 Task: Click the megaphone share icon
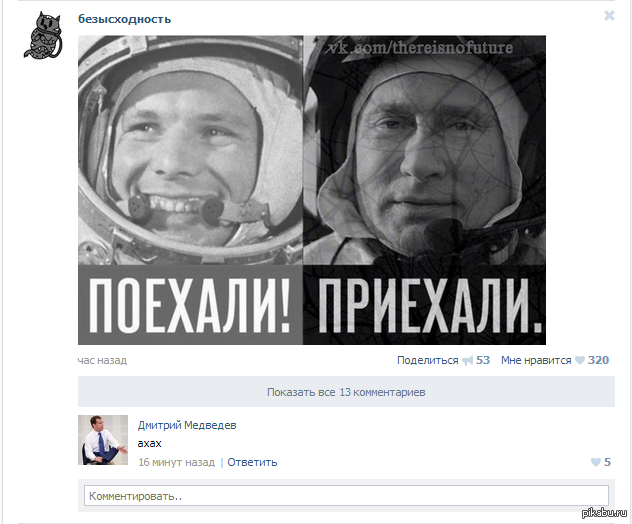[x=467, y=360]
